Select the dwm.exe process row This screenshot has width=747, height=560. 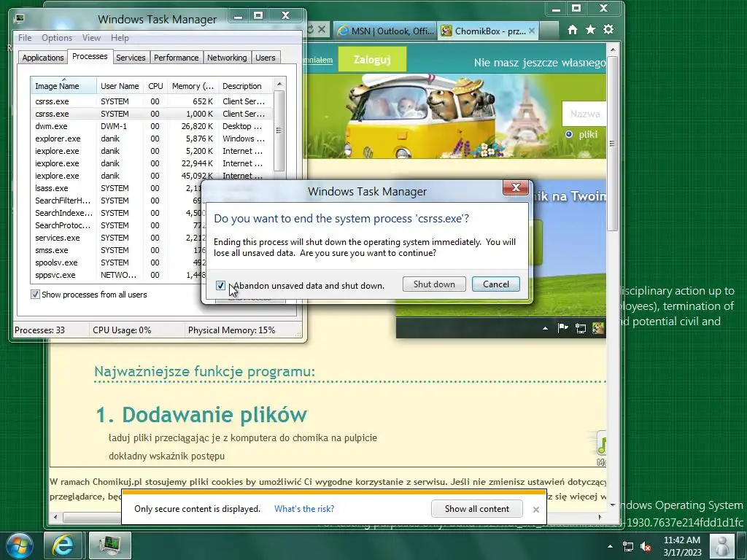tap(152, 126)
